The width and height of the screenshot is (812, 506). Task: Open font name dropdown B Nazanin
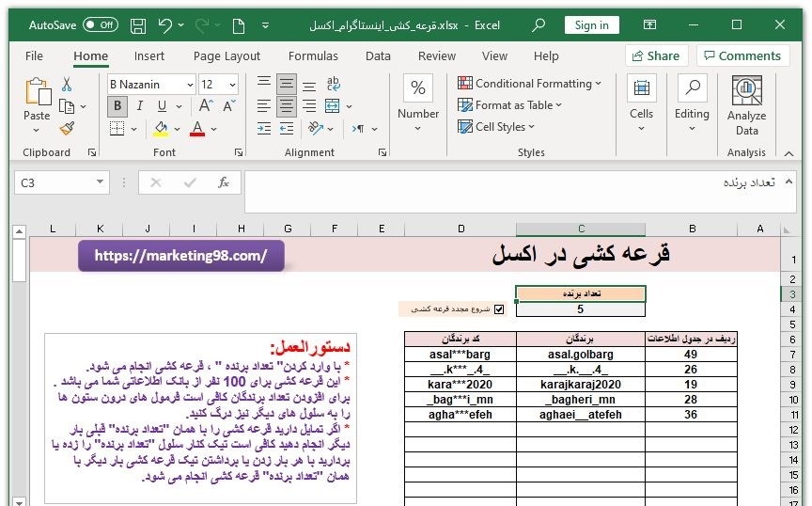pyautogui.click(x=190, y=85)
